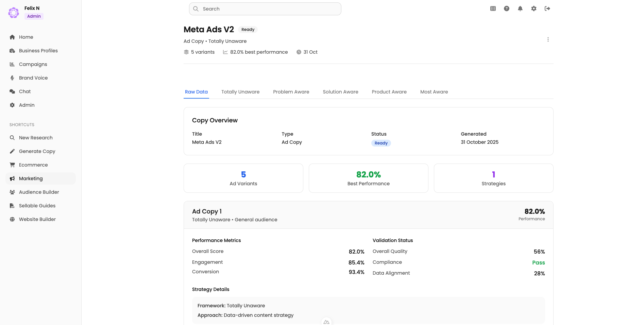Check notifications using the bell icon
This screenshot has height=325, width=644.
click(x=520, y=8)
